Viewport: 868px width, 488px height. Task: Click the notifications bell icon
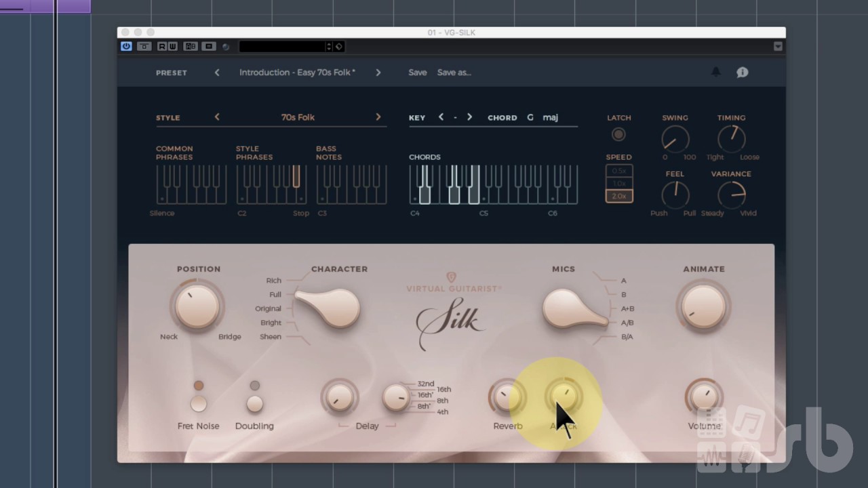[x=715, y=72]
